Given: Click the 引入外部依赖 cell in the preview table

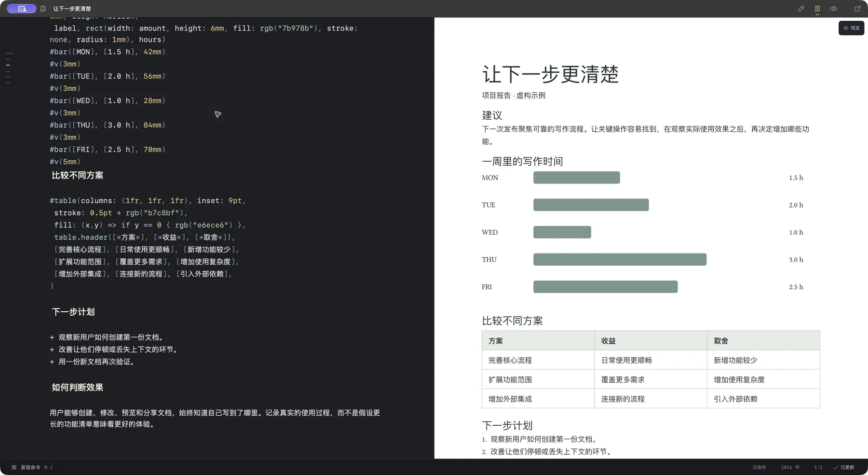Looking at the screenshot, I should tap(764, 399).
